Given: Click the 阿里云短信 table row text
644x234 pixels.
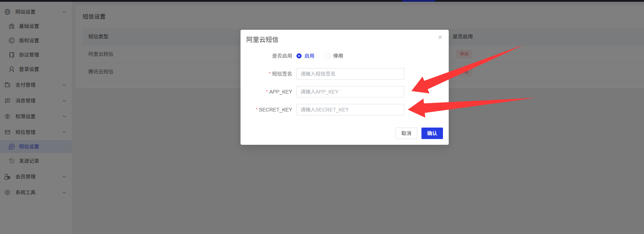Looking at the screenshot, I should point(101,54).
